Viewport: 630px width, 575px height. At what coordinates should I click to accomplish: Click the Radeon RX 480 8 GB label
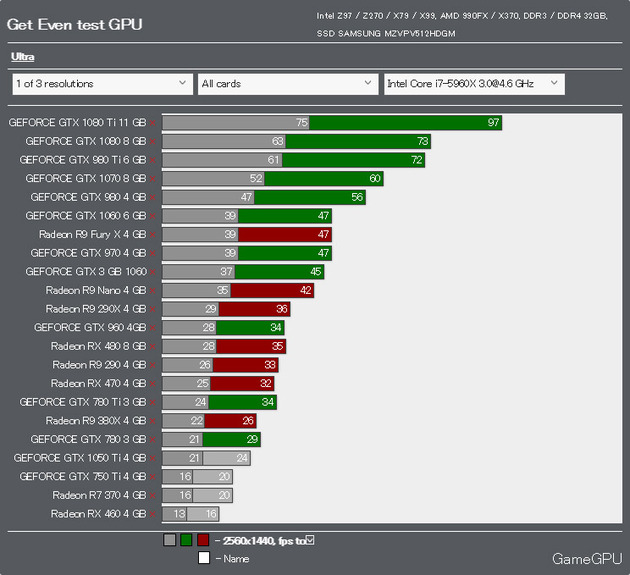(98, 346)
